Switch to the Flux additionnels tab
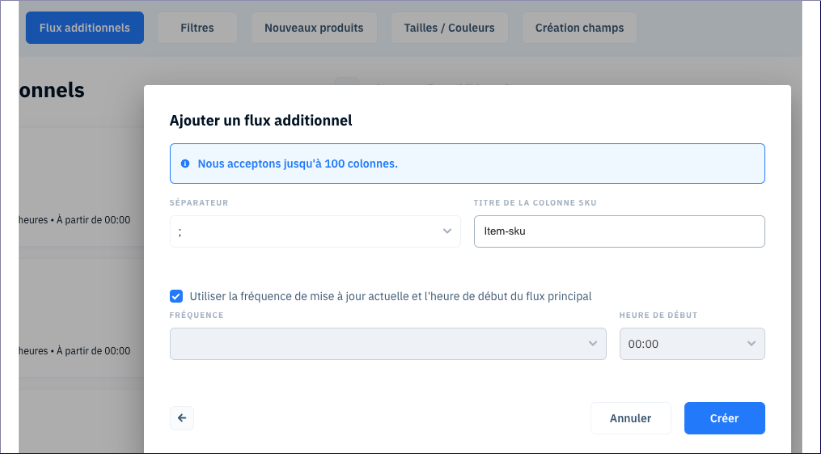Image resolution: width=821 pixels, height=454 pixels. [85, 28]
